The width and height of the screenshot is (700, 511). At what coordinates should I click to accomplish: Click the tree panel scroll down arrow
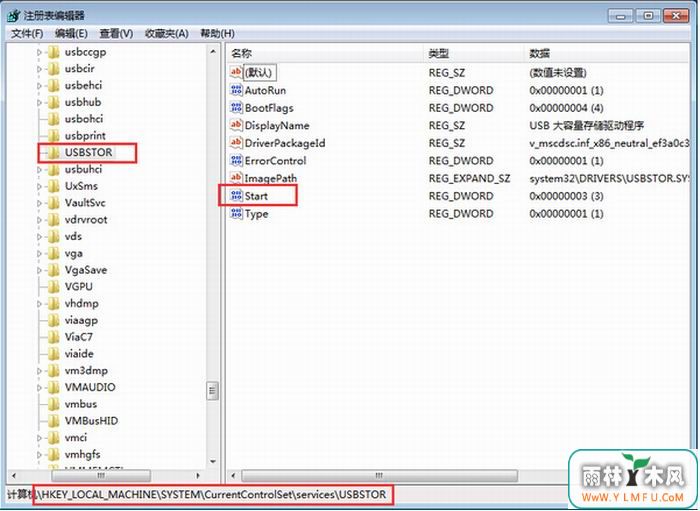(213, 461)
